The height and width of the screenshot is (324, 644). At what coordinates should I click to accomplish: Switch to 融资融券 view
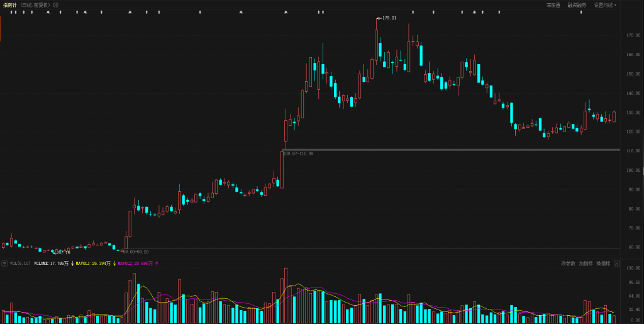pyautogui.click(x=576, y=5)
